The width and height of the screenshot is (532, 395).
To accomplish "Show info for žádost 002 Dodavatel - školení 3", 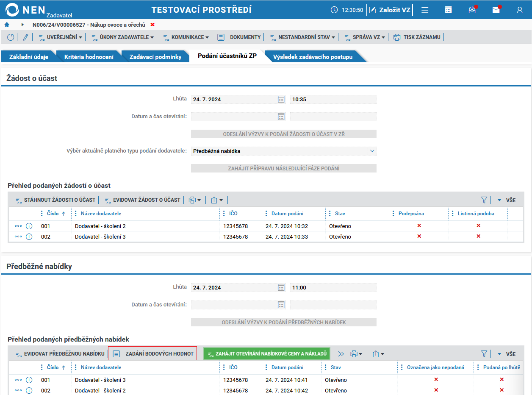I will [29, 236].
